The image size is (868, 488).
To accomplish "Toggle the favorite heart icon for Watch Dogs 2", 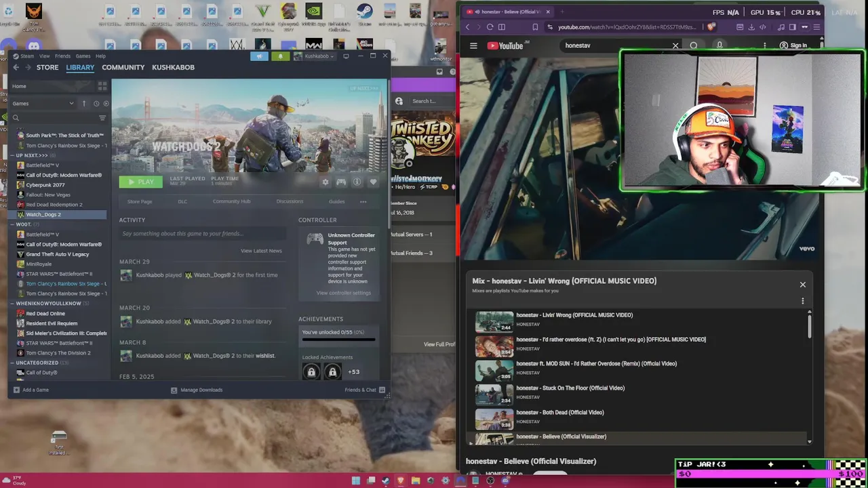I will click(x=373, y=182).
